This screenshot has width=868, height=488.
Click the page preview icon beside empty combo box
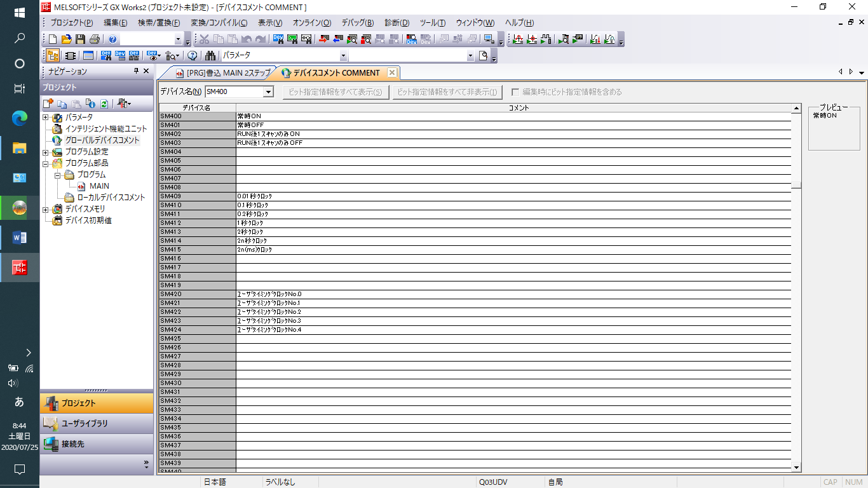483,55
